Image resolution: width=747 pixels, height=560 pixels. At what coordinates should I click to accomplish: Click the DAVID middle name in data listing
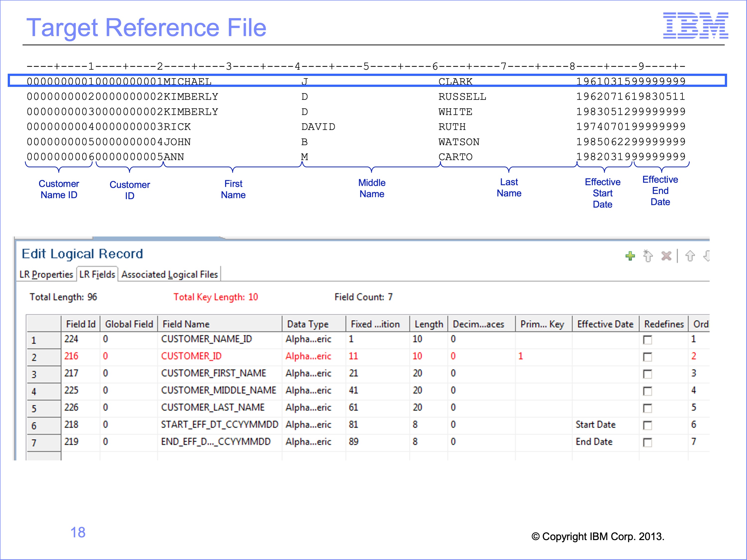click(318, 127)
